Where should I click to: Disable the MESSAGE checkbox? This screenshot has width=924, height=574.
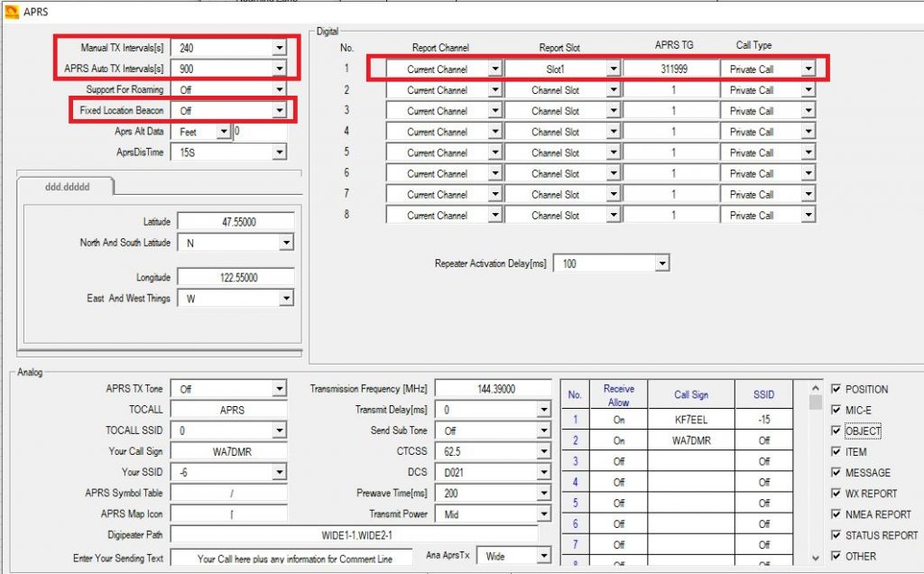point(836,472)
